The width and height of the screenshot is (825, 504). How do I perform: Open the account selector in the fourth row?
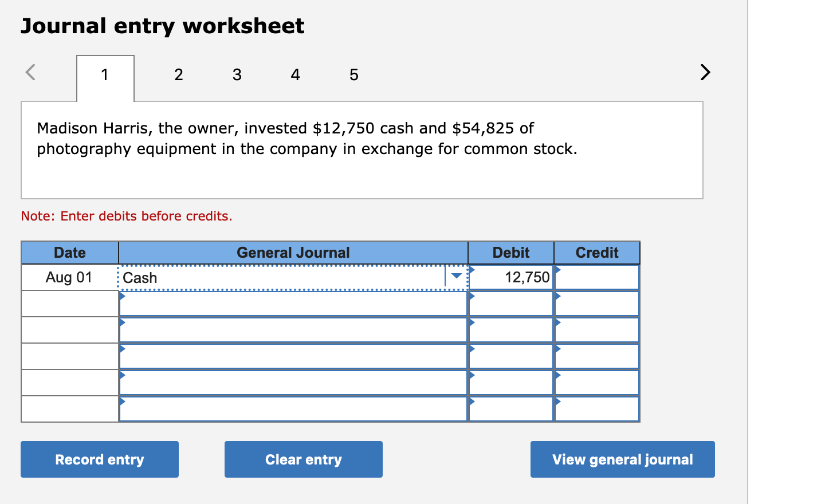click(121, 348)
